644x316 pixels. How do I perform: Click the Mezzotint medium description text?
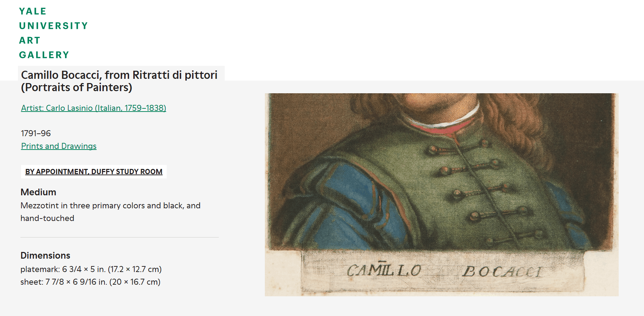click(x=110, y=206)
